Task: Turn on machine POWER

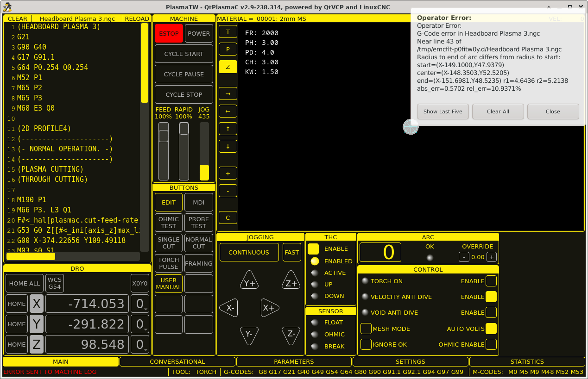Action: [199, 33]
